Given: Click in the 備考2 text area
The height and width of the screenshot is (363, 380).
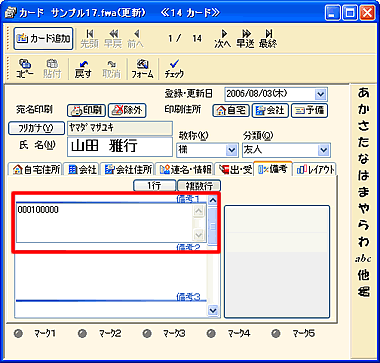Looking at the screenshot, I should pos(111,275).
